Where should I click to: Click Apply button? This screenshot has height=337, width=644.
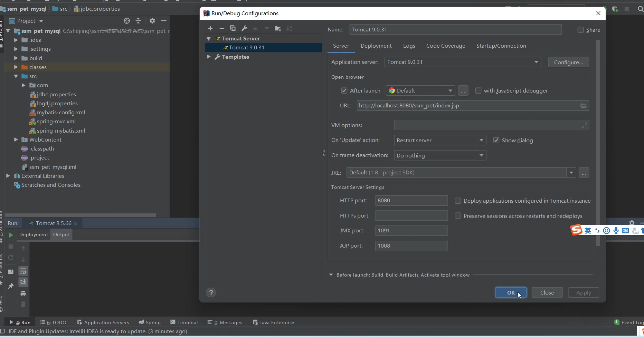[584, 293]
